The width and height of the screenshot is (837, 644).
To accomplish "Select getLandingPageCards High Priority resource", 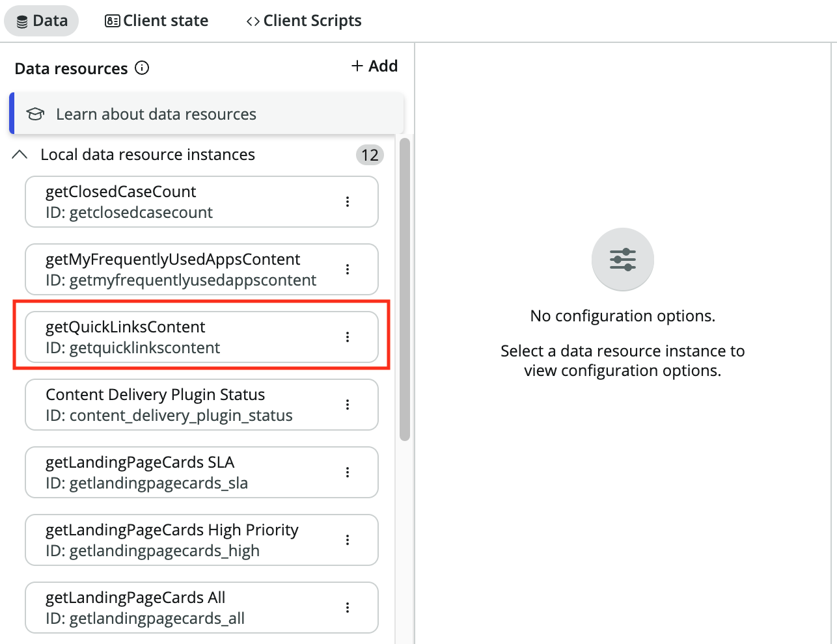I will 202,540.
